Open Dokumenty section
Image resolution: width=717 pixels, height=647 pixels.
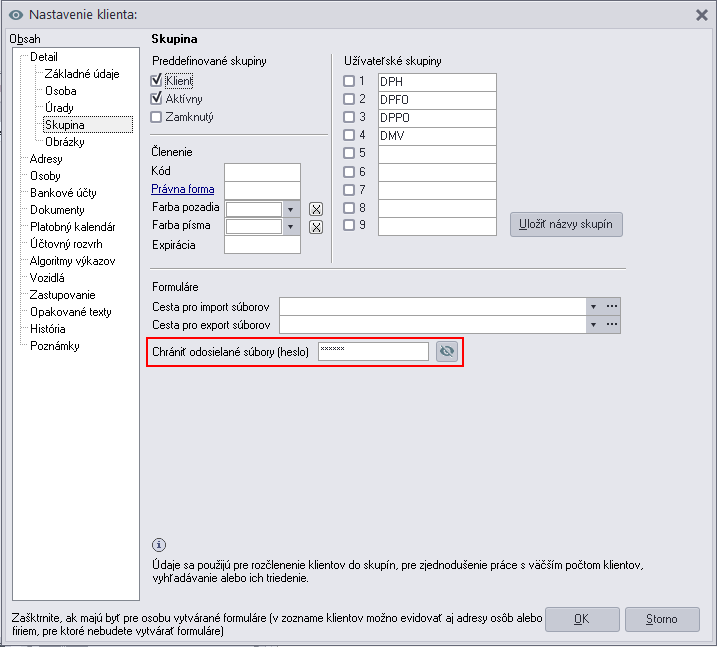click(x=57, y=209)
